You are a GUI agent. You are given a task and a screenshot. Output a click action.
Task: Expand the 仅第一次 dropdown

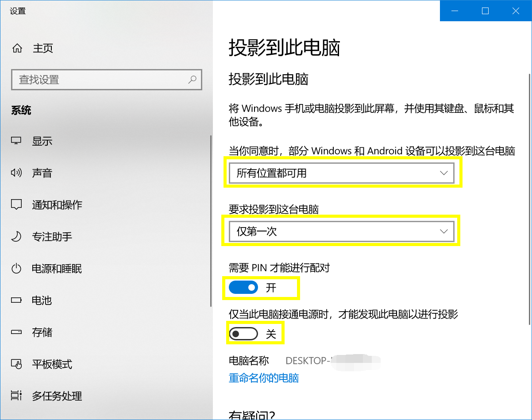click(341, 231)
